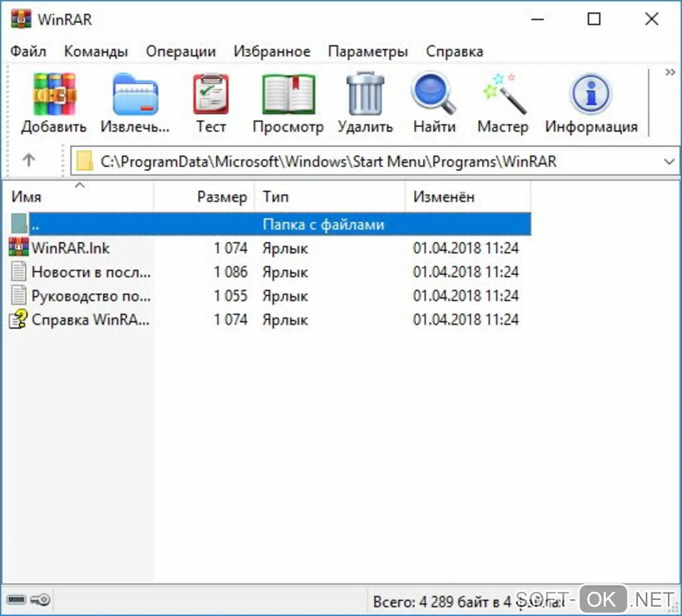Screen dimensions: 682x616
Task: Sort list by Тип column header
Action: click(330, 196)
